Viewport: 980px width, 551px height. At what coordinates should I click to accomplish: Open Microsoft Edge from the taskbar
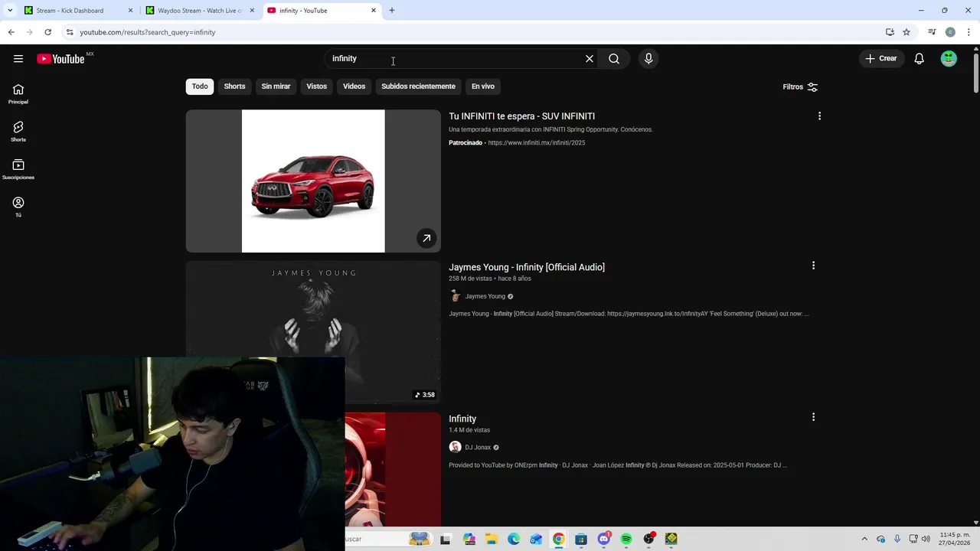(x=514, y=539)
